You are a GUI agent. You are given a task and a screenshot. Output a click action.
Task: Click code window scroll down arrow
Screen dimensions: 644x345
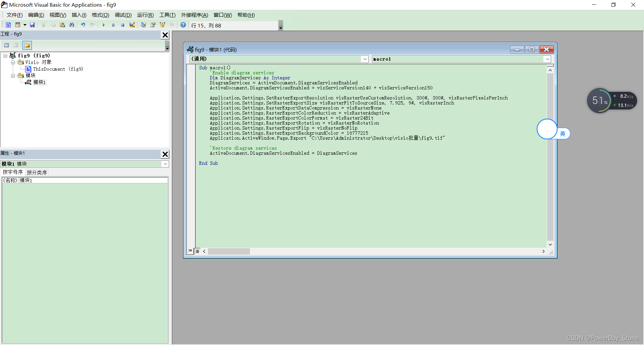(x=550, y=245)
